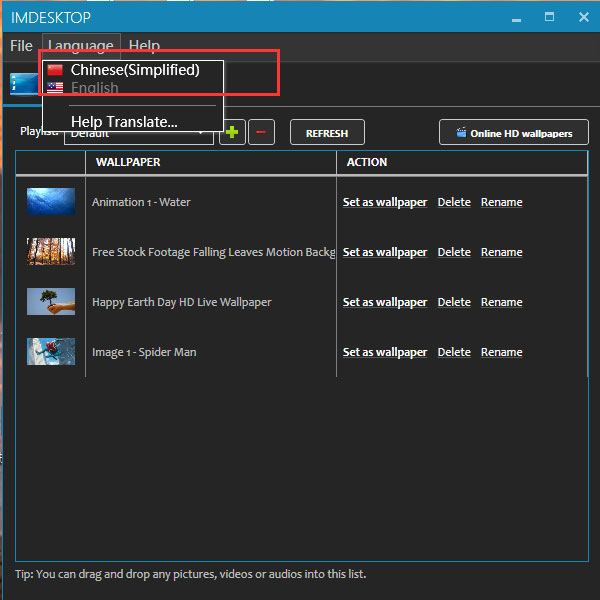The image size is (600, 600).
Task: Select Animation 1 - Water thumbnail
Action: click(x=51, y=201)
